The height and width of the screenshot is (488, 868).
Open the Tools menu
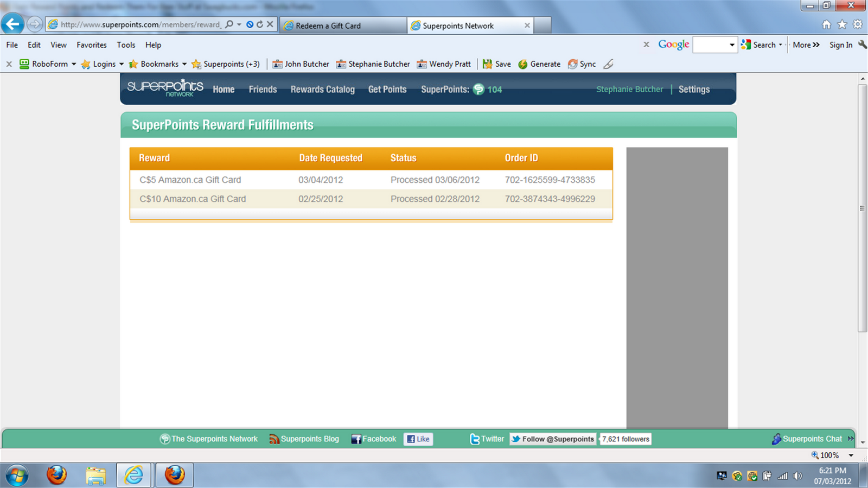pos(126,45)
